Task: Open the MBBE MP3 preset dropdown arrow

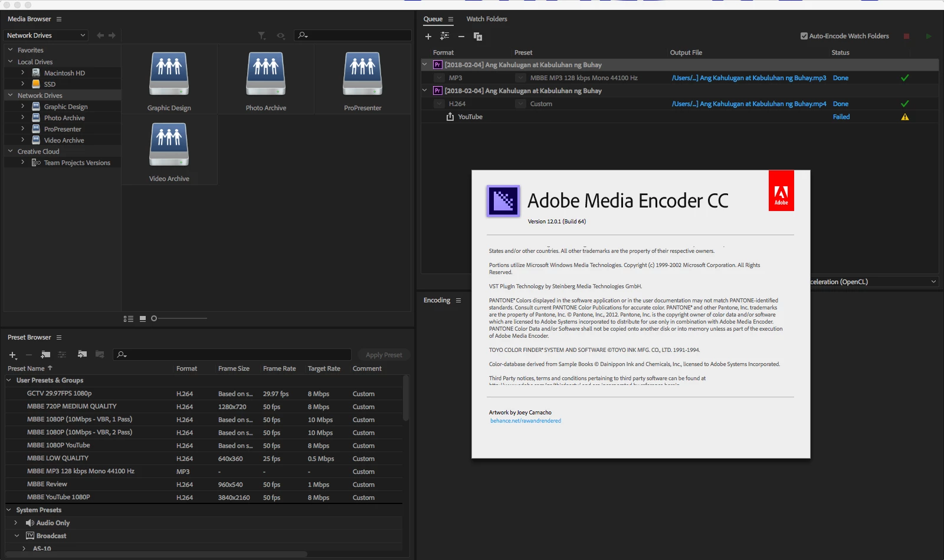Action: [x=520, y=78]
